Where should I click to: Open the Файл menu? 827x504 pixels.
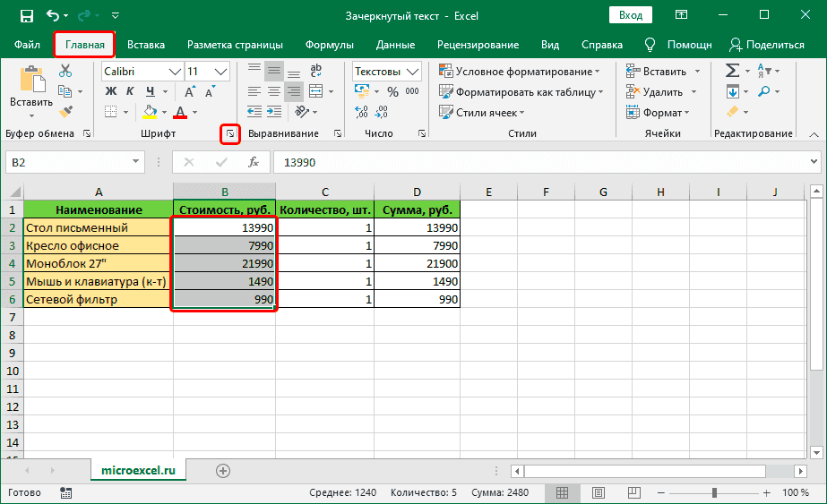click(x=27, y=45)
